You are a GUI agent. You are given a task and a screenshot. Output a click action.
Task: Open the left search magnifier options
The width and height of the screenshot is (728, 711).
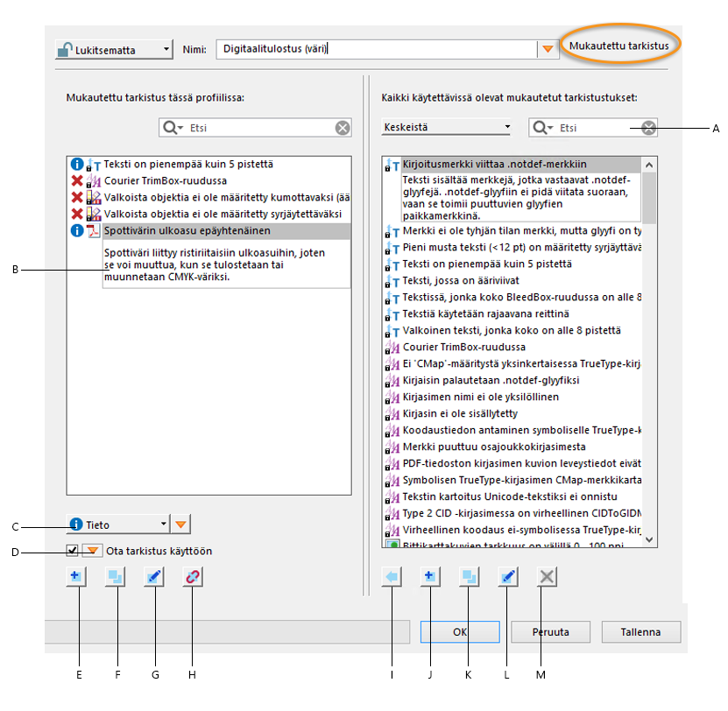point(173,128)
